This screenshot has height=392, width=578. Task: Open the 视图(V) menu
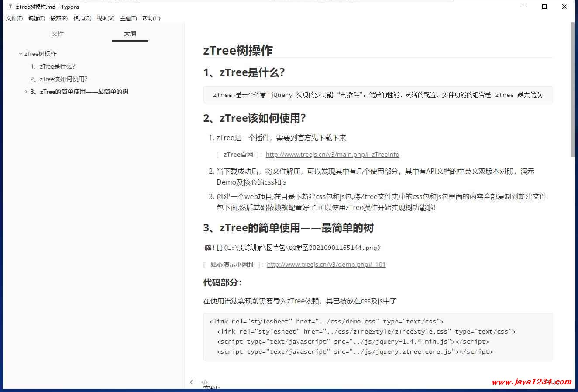(105, 18)
